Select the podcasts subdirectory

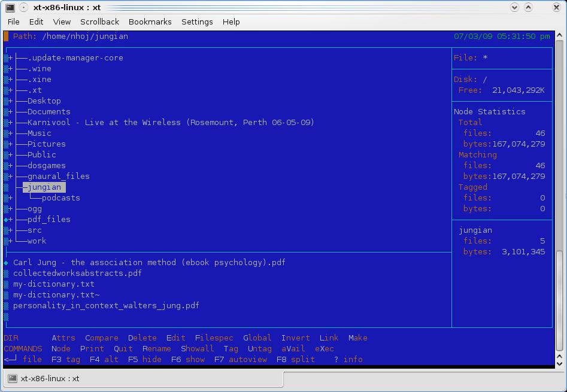60,198
